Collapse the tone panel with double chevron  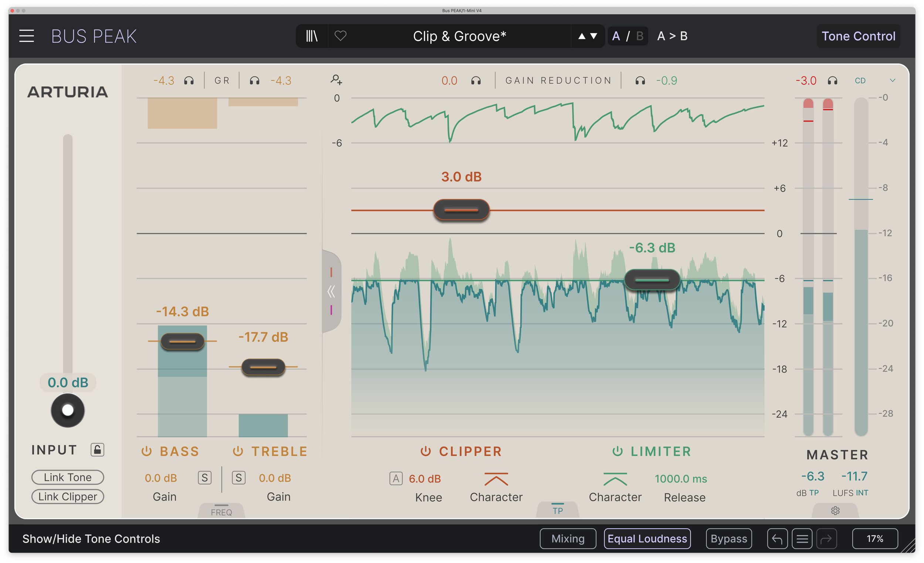click(x=331, y=291)
